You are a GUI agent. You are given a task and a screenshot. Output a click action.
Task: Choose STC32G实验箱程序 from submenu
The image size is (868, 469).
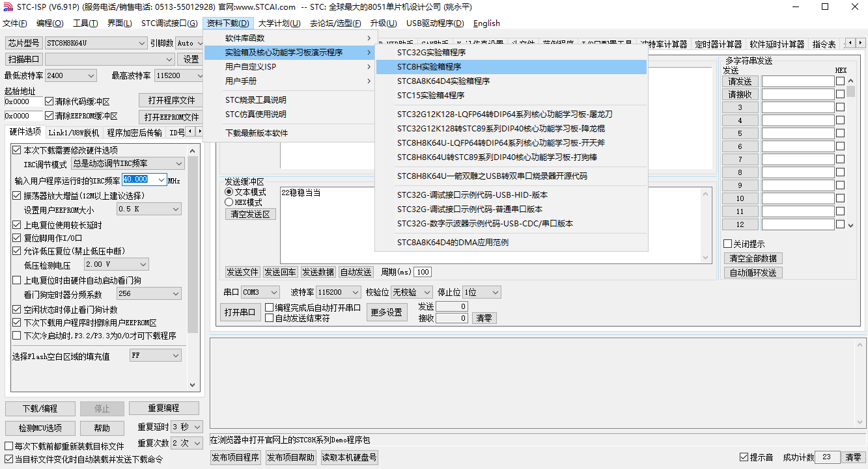coord(511,53)
